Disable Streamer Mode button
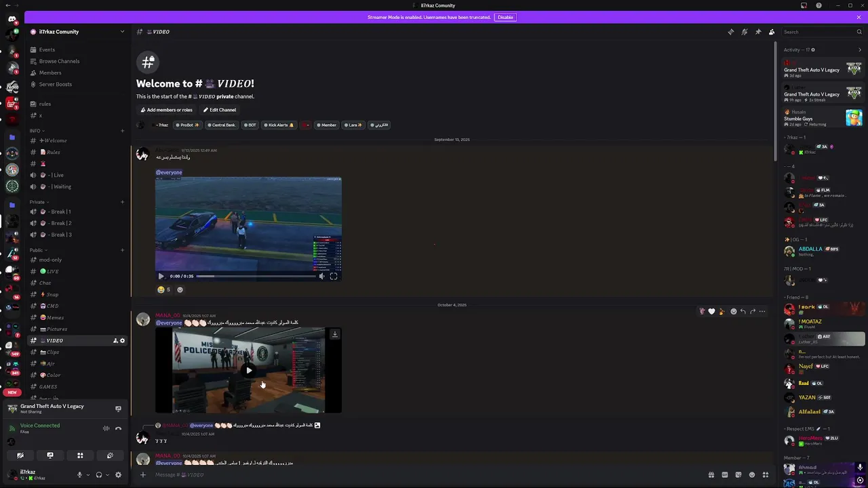 click(x=505, y=17)
